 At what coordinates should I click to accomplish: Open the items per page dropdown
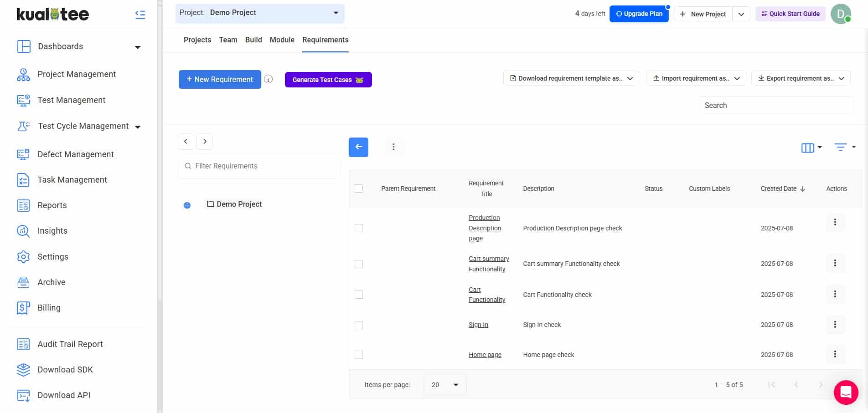pyautogui.click(x=445, y=385)
